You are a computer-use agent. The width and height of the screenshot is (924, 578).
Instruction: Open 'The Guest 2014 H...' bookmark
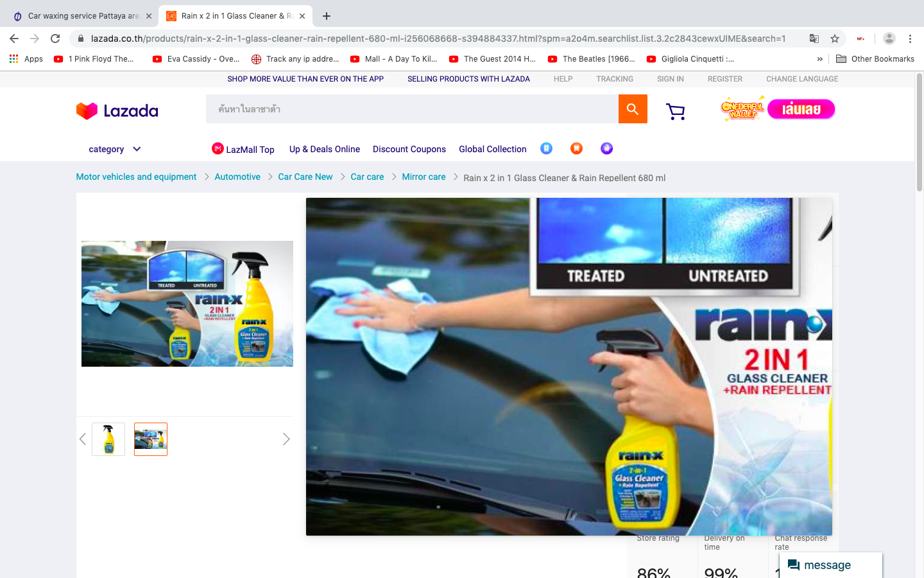point(493,58)
